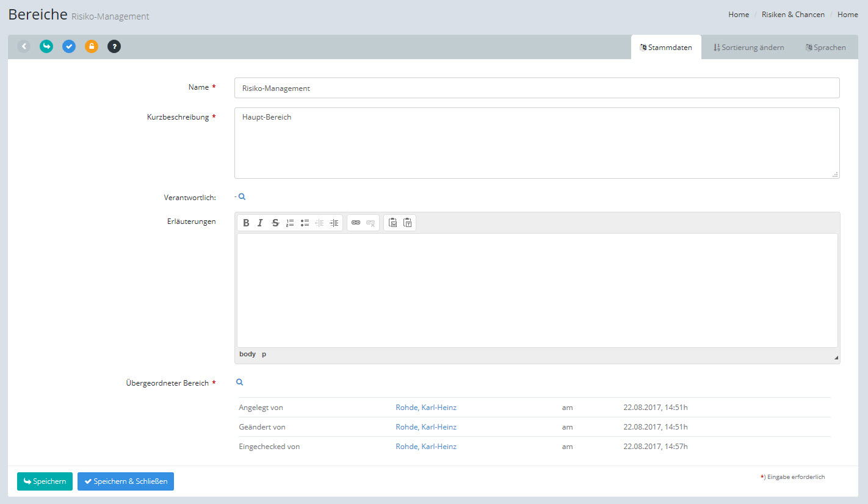The width and height of the screenshot is (868, 504).
Task: Click into the Name input field
Action: (x=537, y=88)
